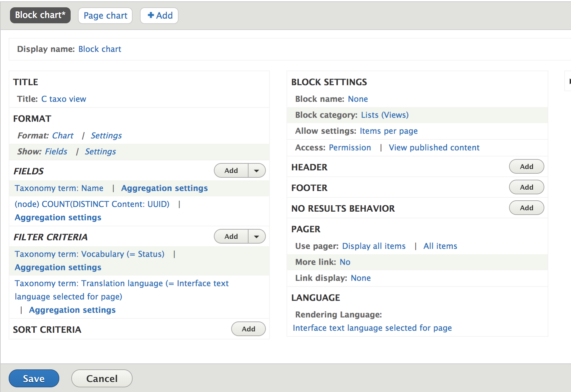This screenshot has width=571, height=392.
Task: Change the Chart format link
Action: click(63, 136)
